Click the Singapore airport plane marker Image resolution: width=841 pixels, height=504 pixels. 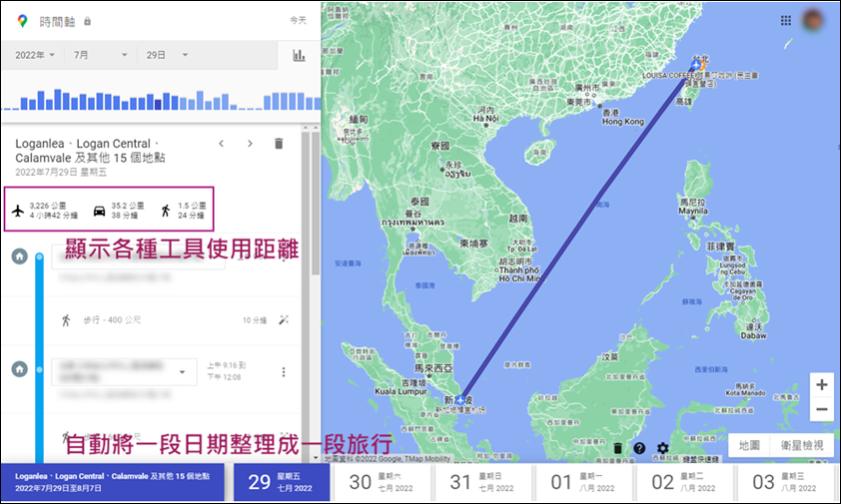tap(459, 399)
